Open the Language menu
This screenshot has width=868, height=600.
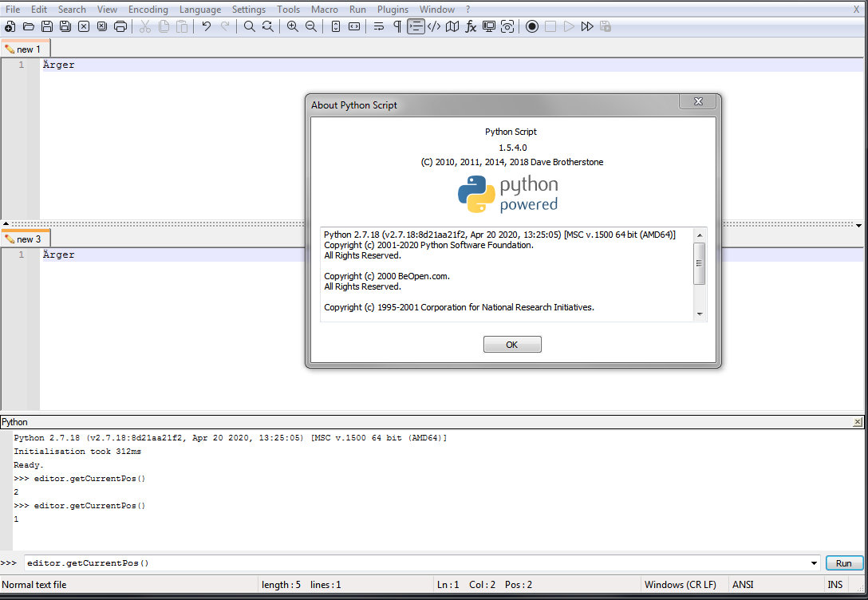[x=199, y=10]
